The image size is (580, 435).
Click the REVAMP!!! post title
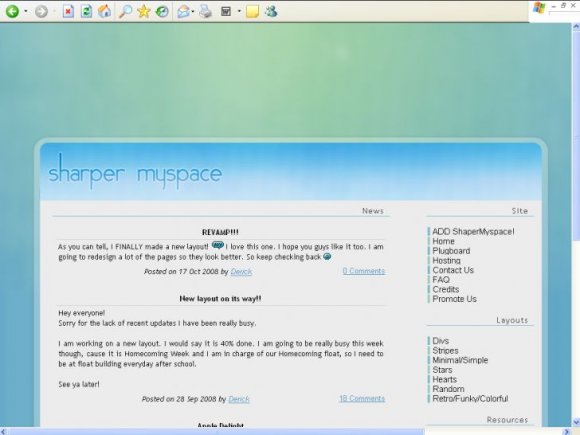coord(220,232)
